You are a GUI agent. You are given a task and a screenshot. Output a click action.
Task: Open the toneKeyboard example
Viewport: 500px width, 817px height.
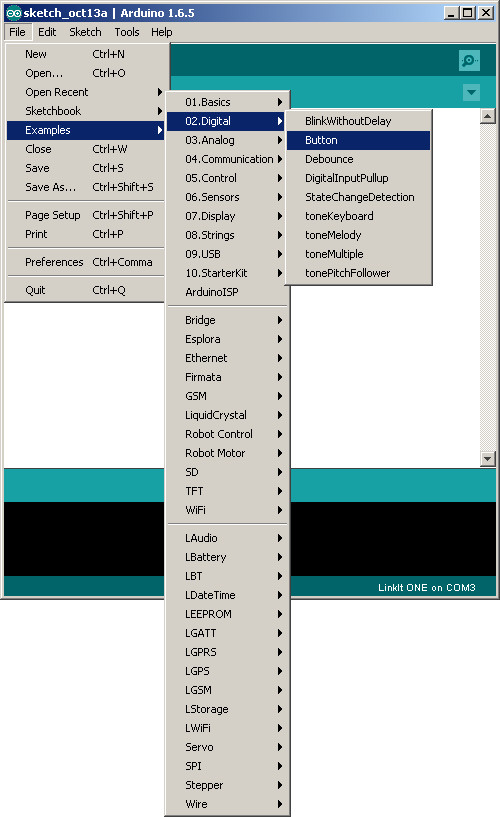(358, 216)
